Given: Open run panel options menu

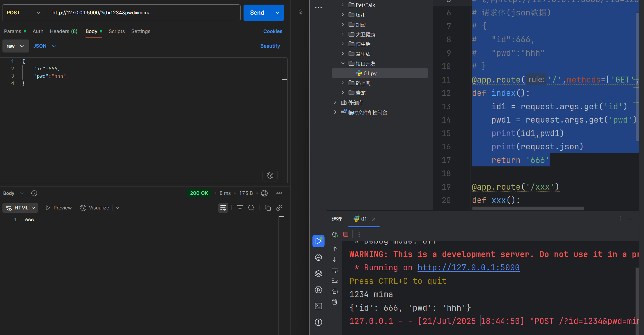Looking at the screenshot, I should click(620, 219).
